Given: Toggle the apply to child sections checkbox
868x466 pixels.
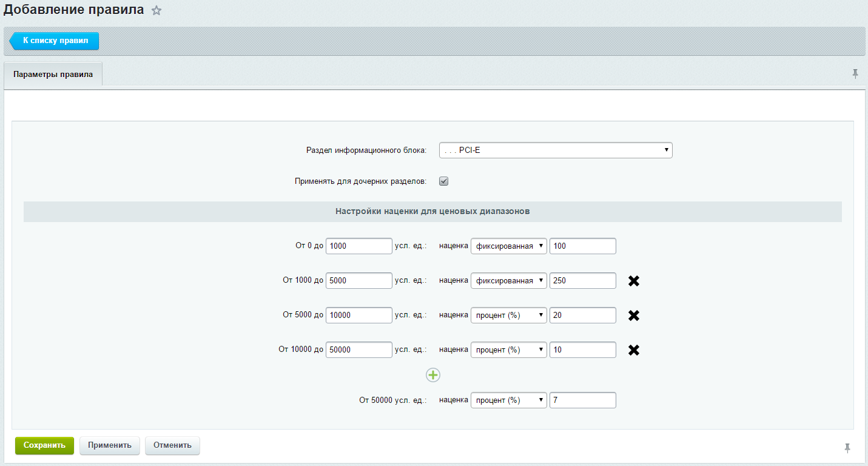Looking at the screenshot, I should 443,181.
